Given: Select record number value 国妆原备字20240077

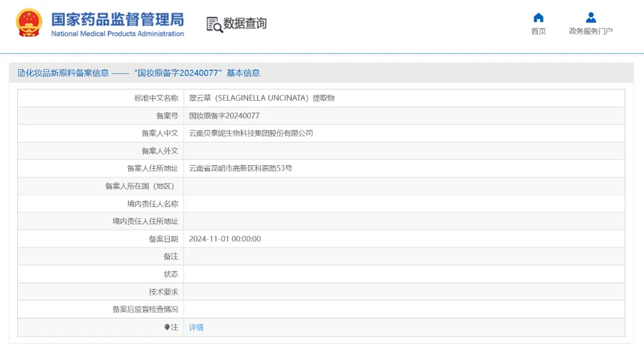Looking at the screenshot, I should coord(224,116).
